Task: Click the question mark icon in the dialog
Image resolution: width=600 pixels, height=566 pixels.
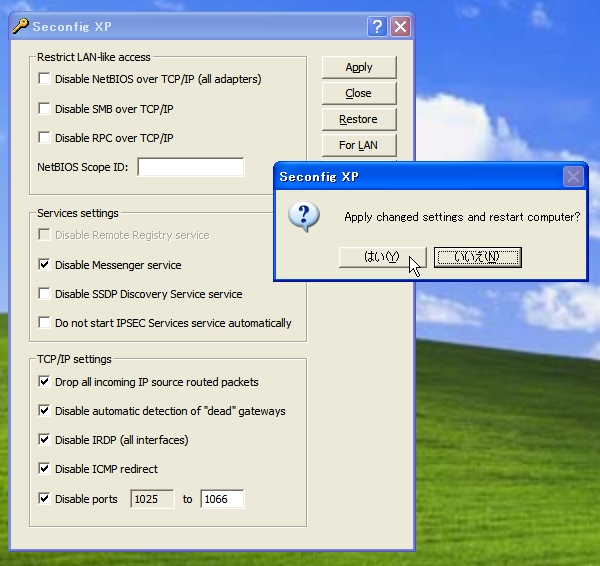Action: pos(304,217)
